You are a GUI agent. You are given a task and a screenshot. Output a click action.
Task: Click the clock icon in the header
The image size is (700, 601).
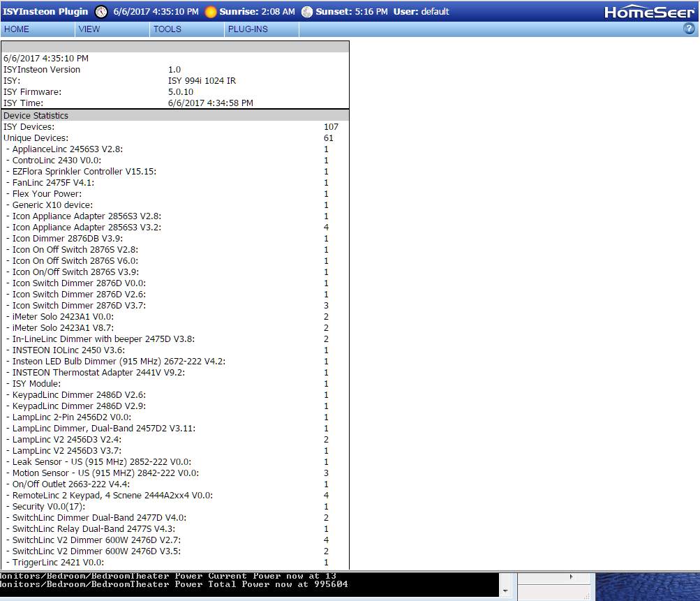click(101, 12)
